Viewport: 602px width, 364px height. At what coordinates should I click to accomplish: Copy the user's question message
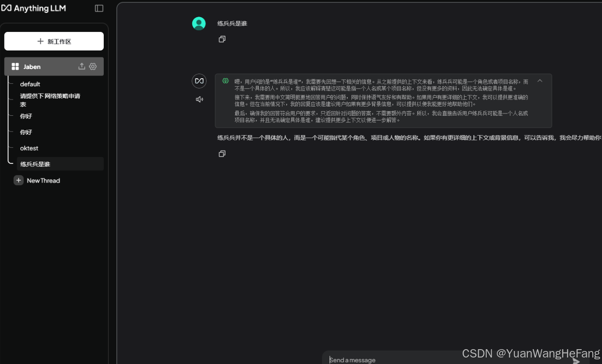click(x=222, y=39)
